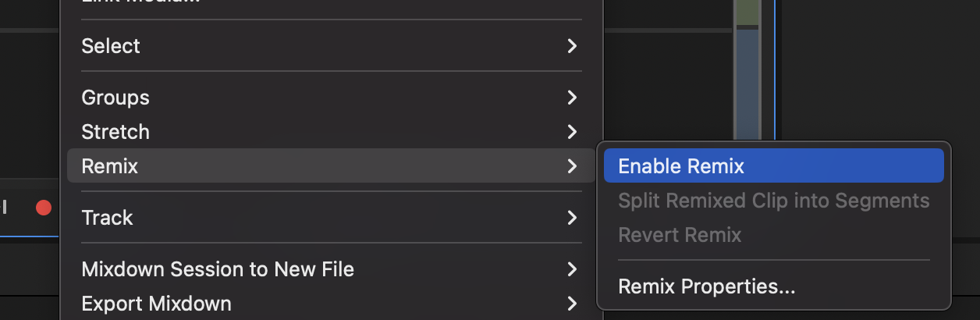
Task: Open the Export Mixdown submenu
Action: click(x=331, y=303)
